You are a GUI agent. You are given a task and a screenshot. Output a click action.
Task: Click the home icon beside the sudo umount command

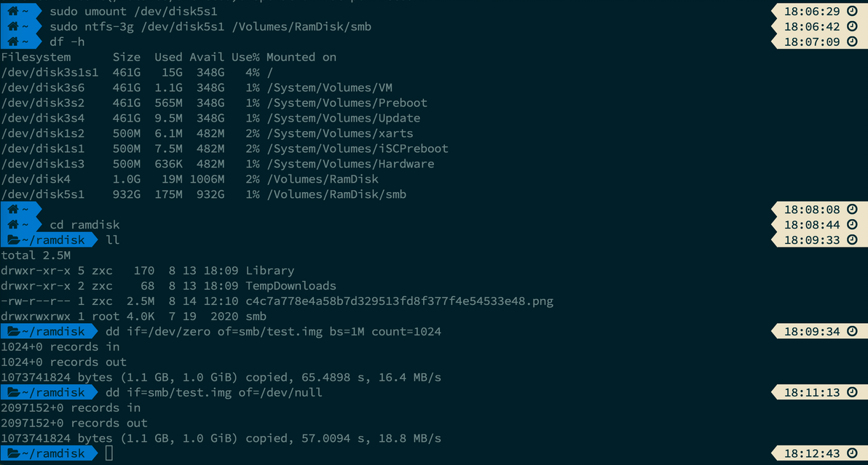[14, 12]
